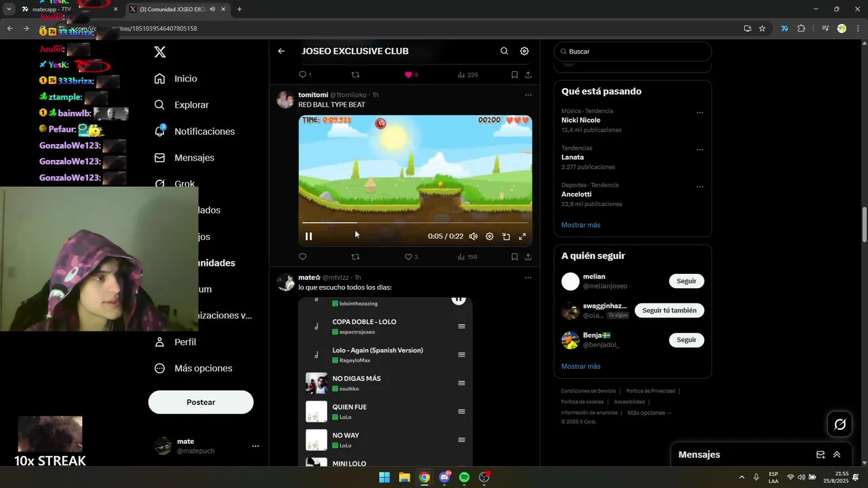The image size is (868, 488).
Task: Click the Postear button
Action: 201,402
